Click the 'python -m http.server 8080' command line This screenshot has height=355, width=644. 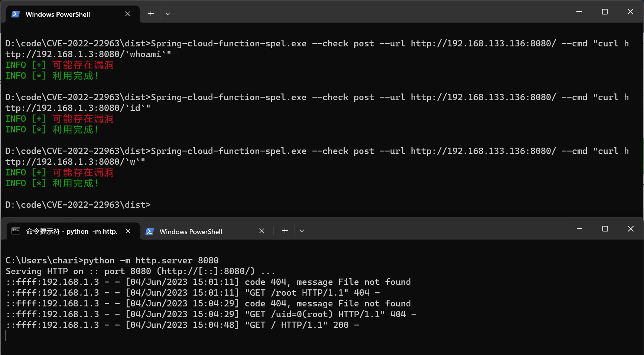pyautogui.click(x=112, y=260)
